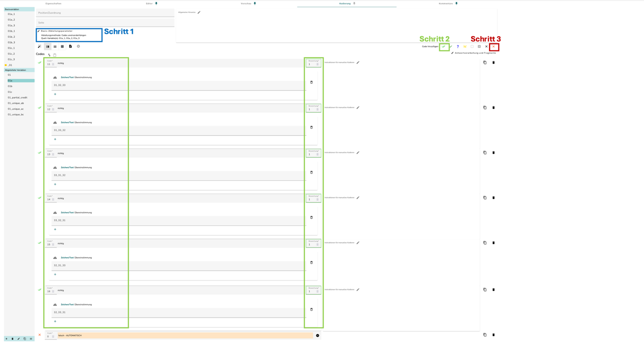Add a rule under code 15 with plus
Image resolution: width=644 pixels, height=345 pixels.
55,274
